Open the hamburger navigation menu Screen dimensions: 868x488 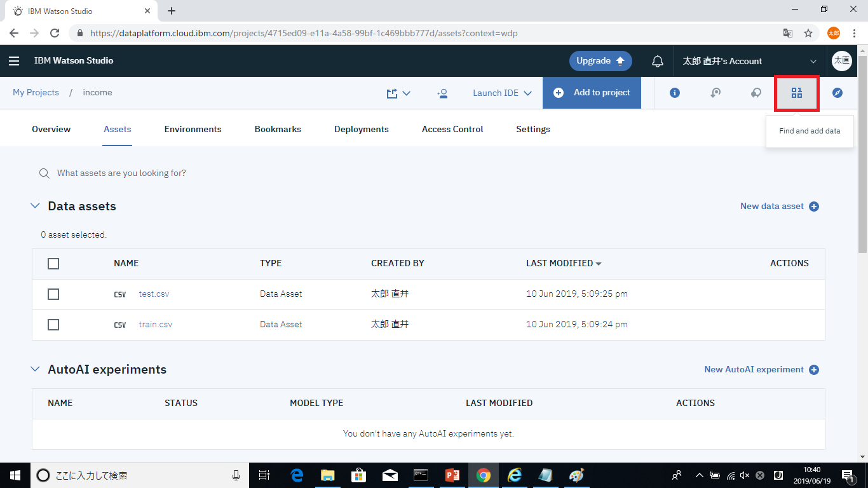14,61
